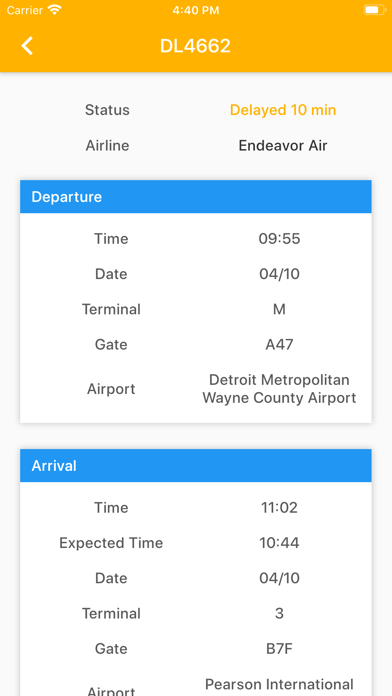This screenshot has height=696, width=392.
Task: Tap the Carrier text in status bar
Action: (x=24, y=10)
